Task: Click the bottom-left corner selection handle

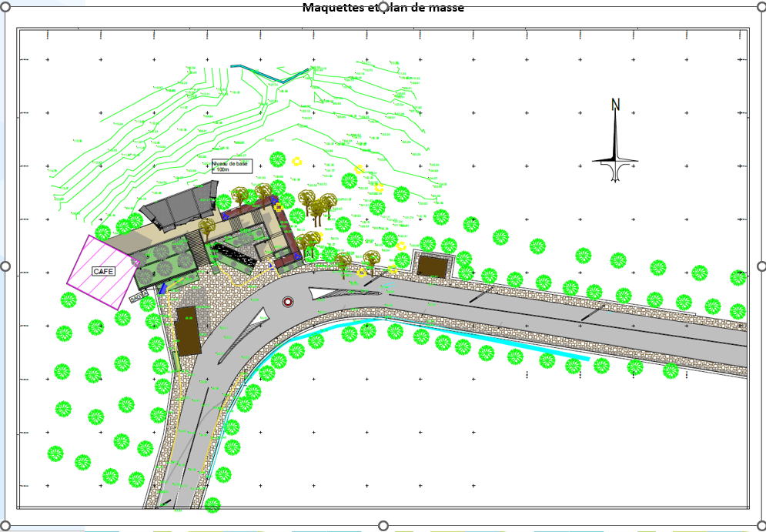Action: coord(5,526)
